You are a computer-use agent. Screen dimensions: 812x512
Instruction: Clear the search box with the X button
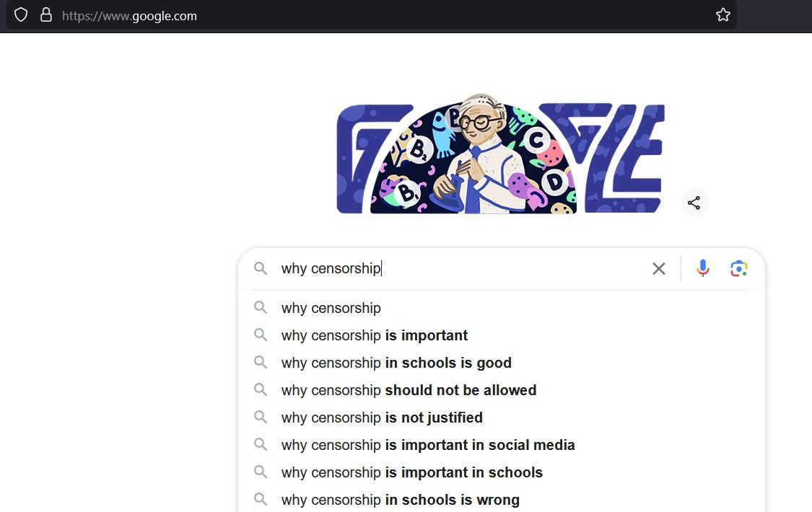pos(658,268)
